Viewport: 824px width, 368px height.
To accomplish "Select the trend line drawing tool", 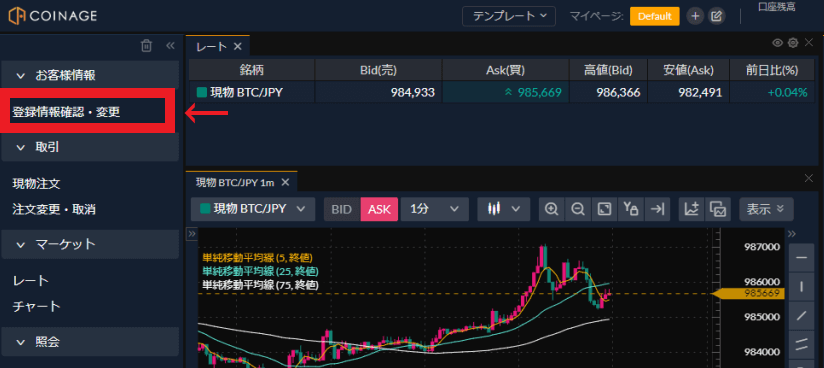I will 801,316.
